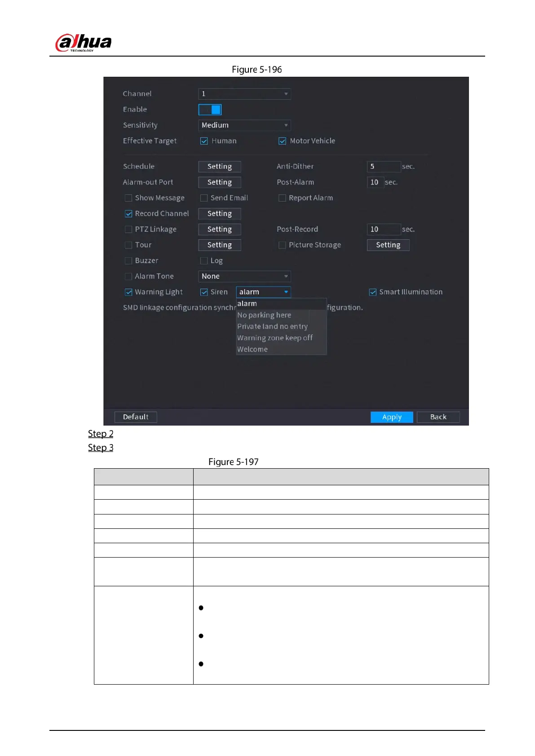The width and height of the screenshot is (535, 756).
Task: Click the Apply button
Action: click(392, 417)
